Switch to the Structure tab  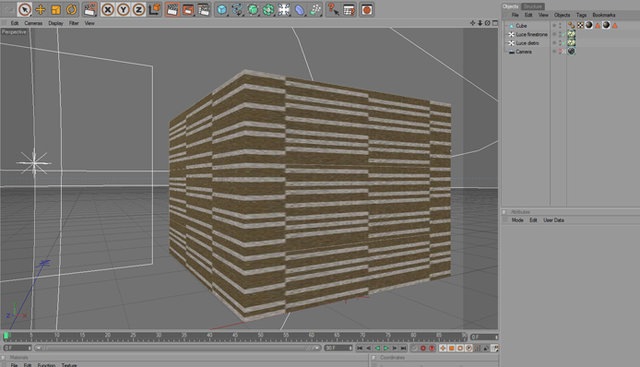tap(533, 6)
